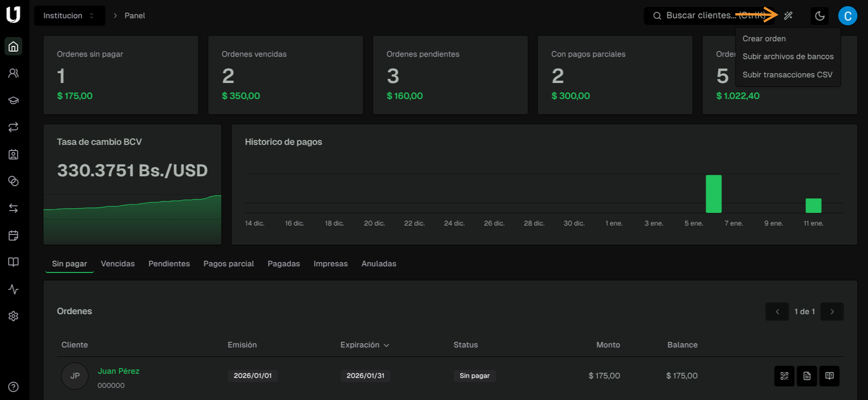Open the magic wand quick actions icon
The image size is (868, 400).
[x=788, y=15]
